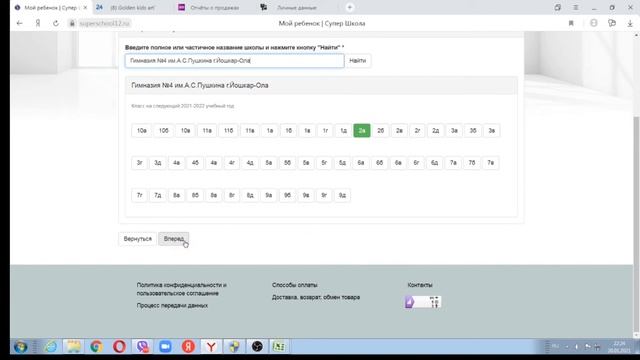This screenshot has width=640, height=360.
Task: Click the payment logo under Контакты
Action: click(423, 302)
